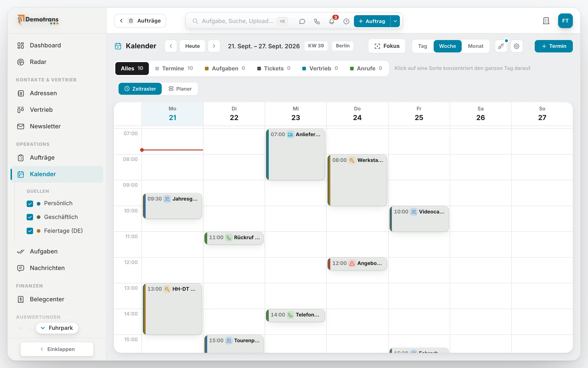Uncheck the Persönlich calendar source
Screen dimensions: 588x368
30,204
